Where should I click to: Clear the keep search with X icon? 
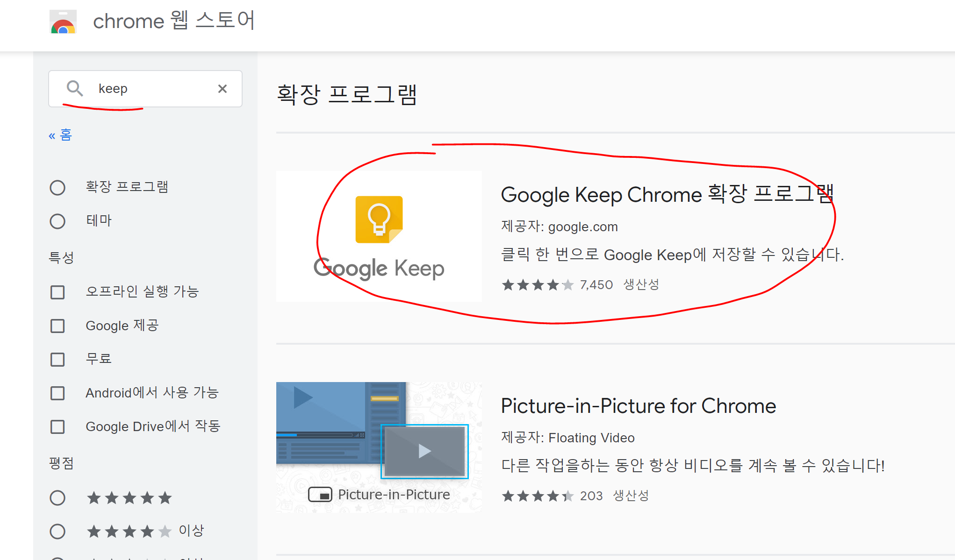pos(223,89)
